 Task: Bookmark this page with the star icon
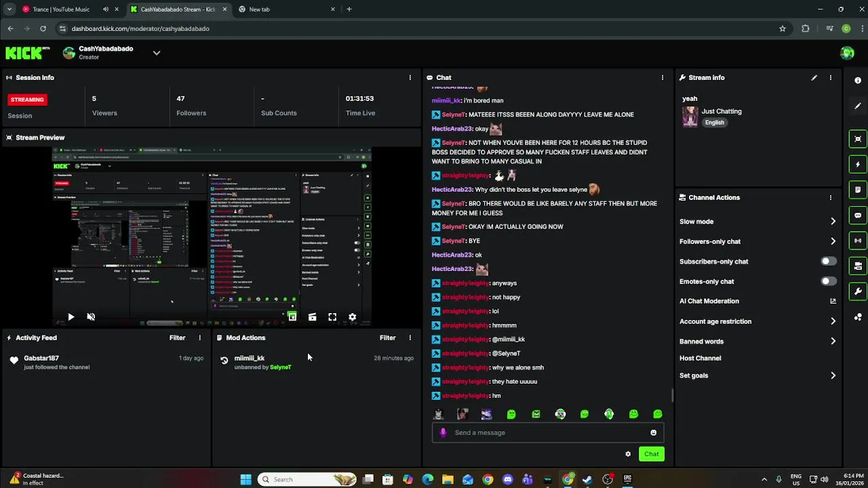point(783,28)
